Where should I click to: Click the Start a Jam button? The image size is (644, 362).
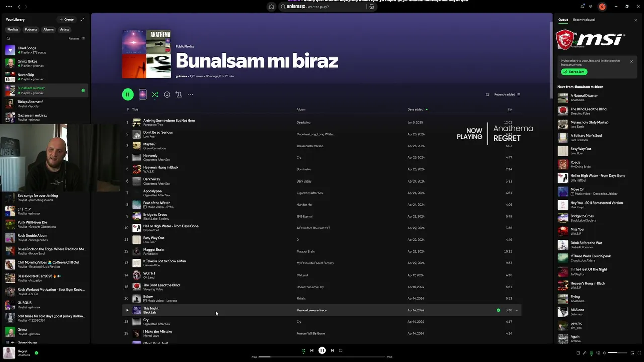[x=574, y=72]
